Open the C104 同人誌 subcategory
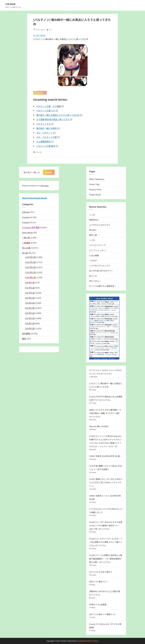This screenshot has height=644, width=145. tap(30, 278)
